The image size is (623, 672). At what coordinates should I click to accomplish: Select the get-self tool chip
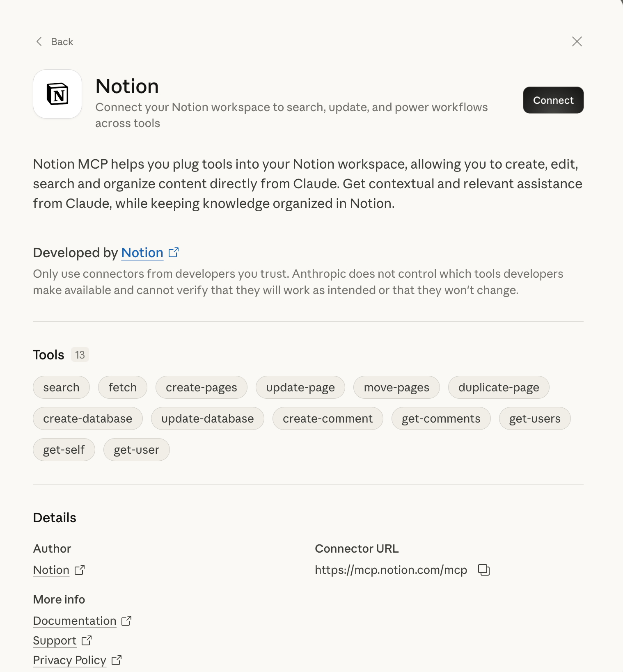pos(64,450)
